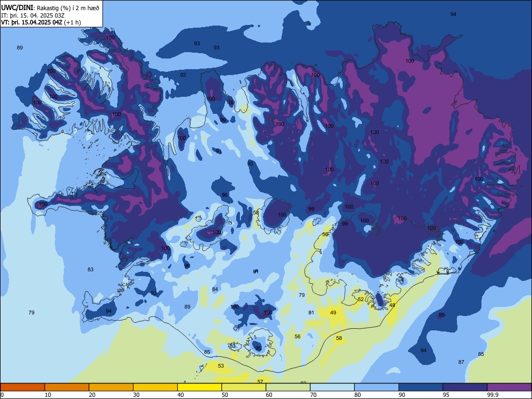Click the orange 10–20 legend swatch
Viewport: 532px width, 399px height.
click(67, 387)
